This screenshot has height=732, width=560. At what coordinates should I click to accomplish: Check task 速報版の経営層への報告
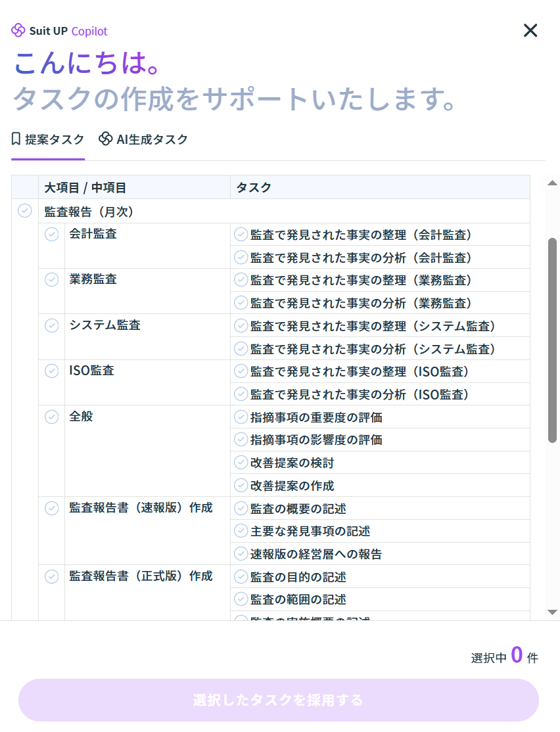pyautogui.click(x=241, y=554)
